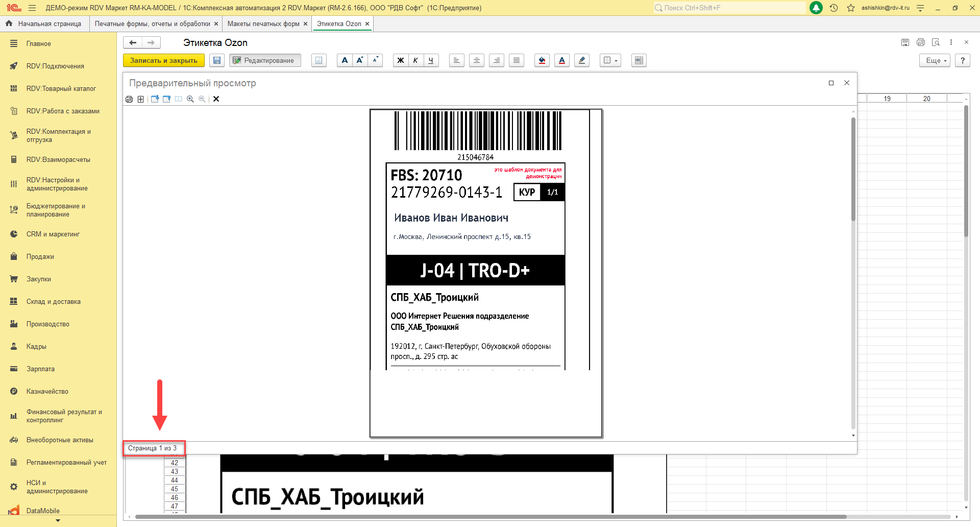Image resolution: width=980 pixels, height=527 pixels.
Task: Zoom out on the print preview
Action: 202,99
